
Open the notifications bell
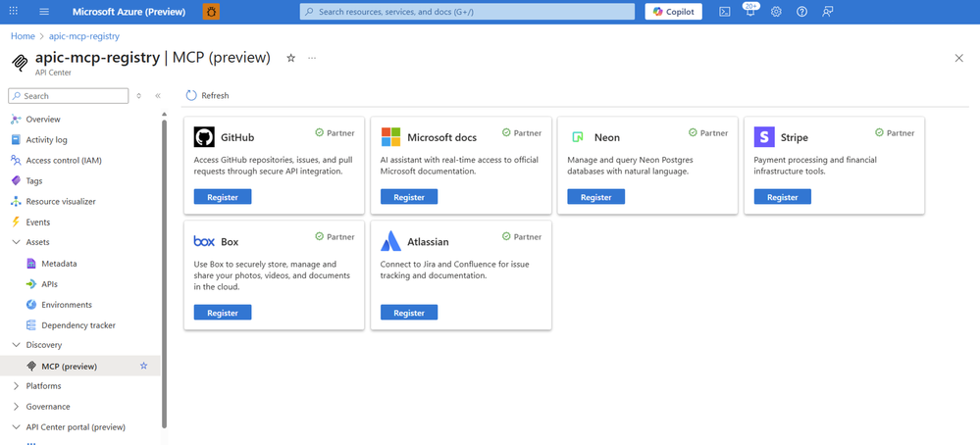click(x=750, y=11)
